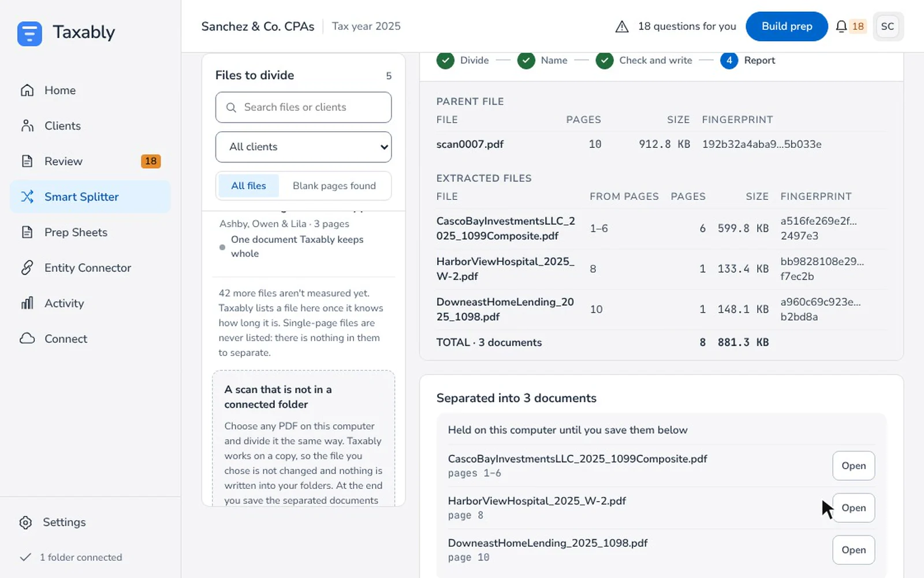Open Prep Sheets via its sheet icon
The height and width of the screenshot is (578, 924).
point(27,232)
